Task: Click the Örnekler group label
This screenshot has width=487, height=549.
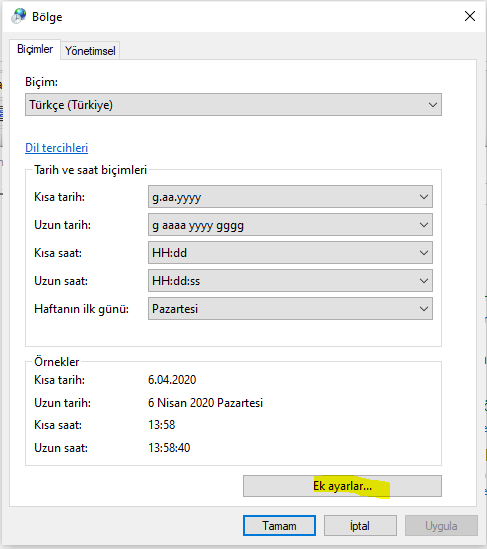Action: pos(57,362)
